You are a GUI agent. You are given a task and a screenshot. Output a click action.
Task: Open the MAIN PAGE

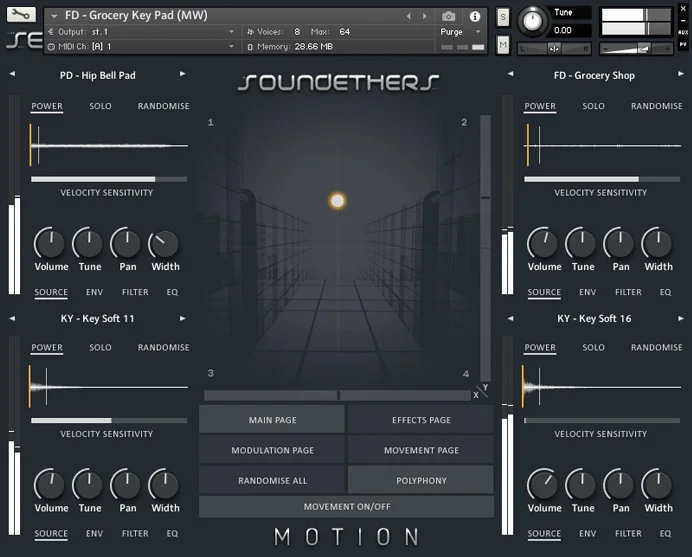(272, 420)
